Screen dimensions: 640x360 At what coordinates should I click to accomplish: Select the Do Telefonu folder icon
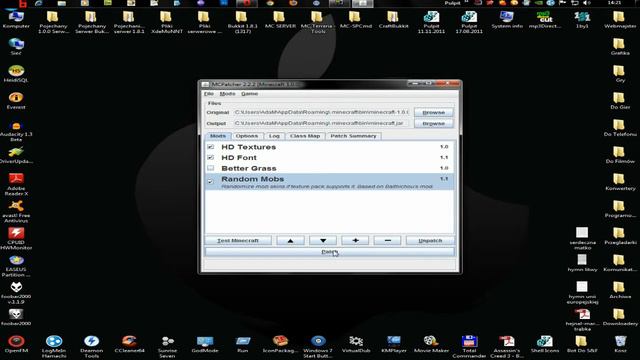(620, 127)
